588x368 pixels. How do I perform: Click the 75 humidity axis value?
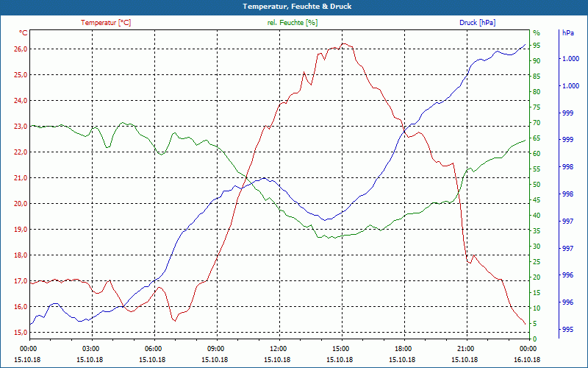(x=537, y=107)
